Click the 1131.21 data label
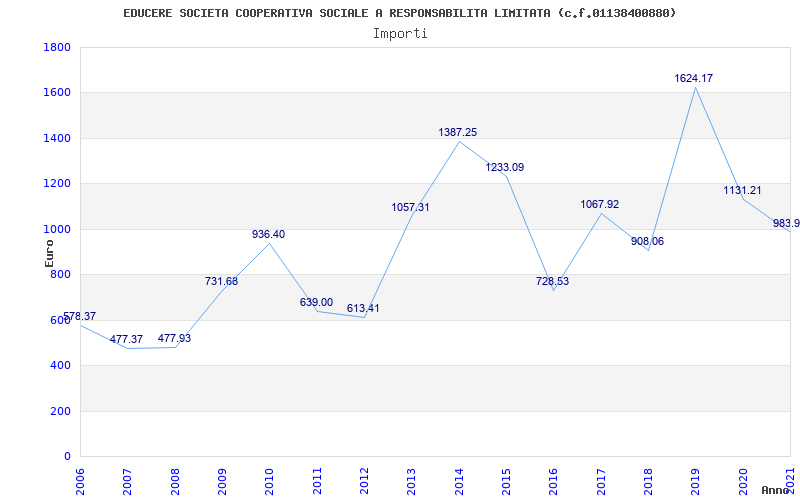The image size is (800, 500). tap(742, 190)
